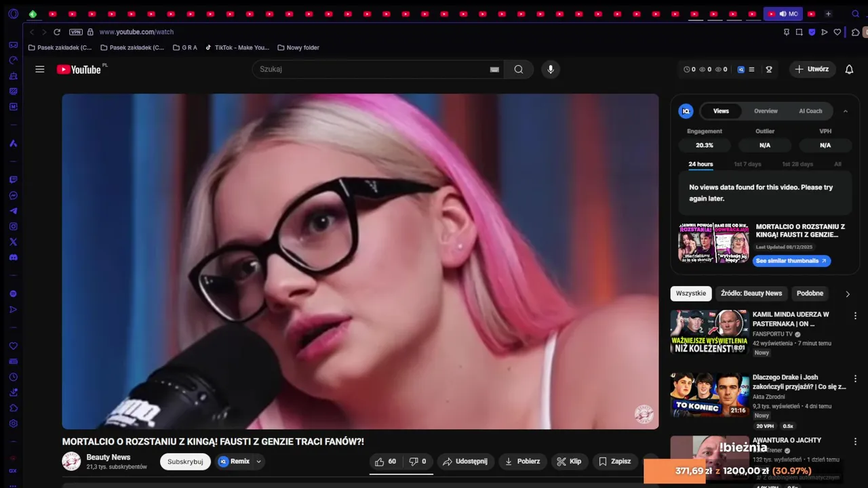Click the trophy icon in vidIQ toolbar
Viewport: 868px width, 488px height.
tap(769, 69)
